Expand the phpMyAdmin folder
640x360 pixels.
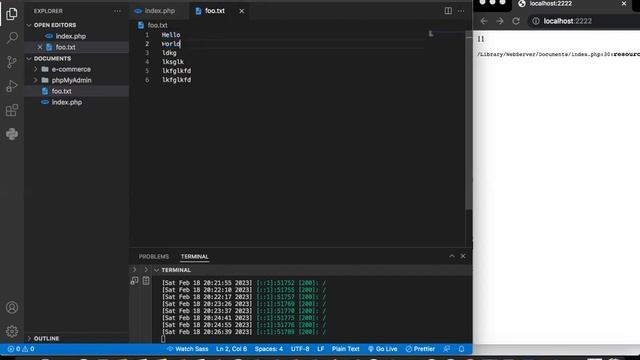pos(36,80)
